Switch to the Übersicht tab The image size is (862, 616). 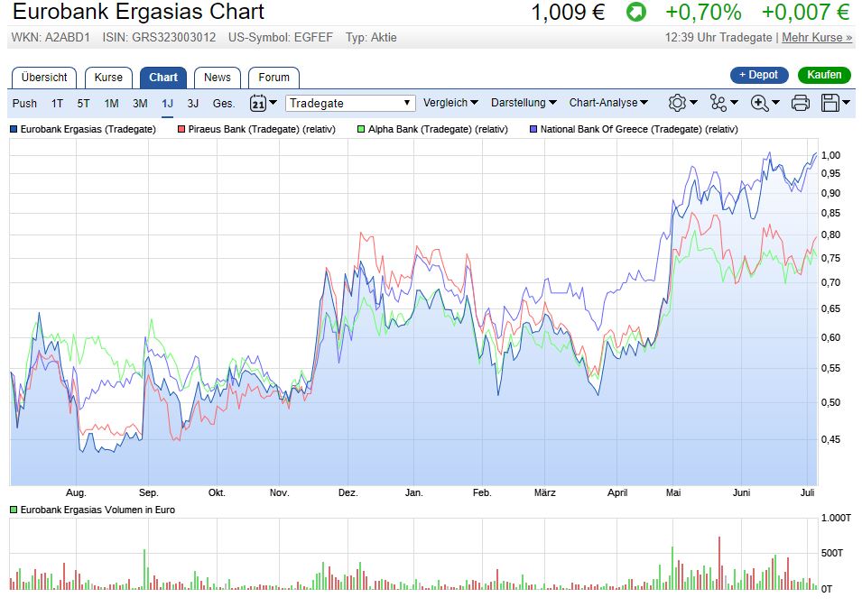coord(44,78)
